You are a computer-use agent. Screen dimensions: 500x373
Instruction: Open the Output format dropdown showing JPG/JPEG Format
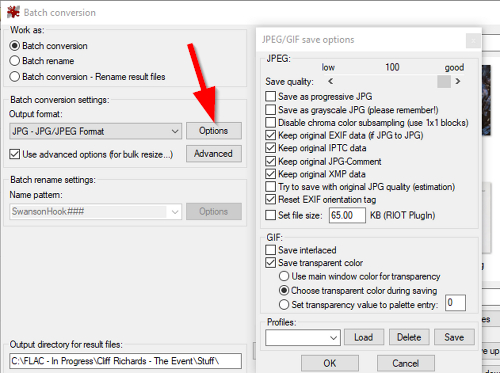coord(95,131)
